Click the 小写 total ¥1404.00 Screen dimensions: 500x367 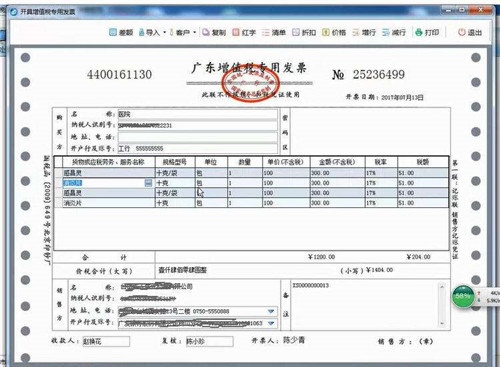(x=379, y=270)
